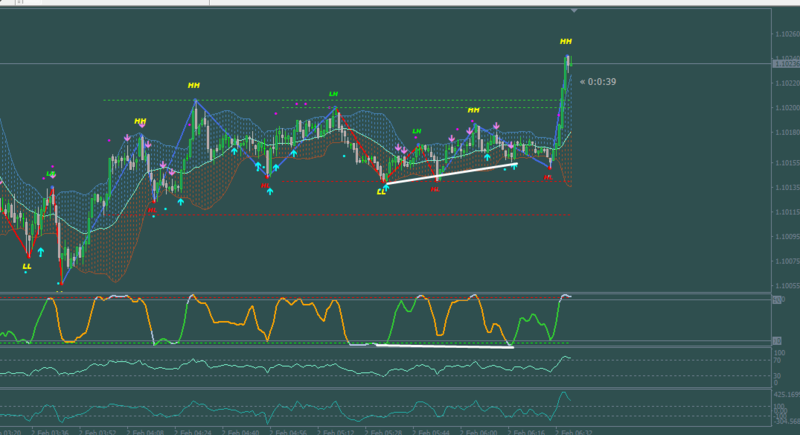This screenshot has width=800, height=435.
Task: Select the green LH label above the 1.10200 swing high
Action: [x=333, y=94]
